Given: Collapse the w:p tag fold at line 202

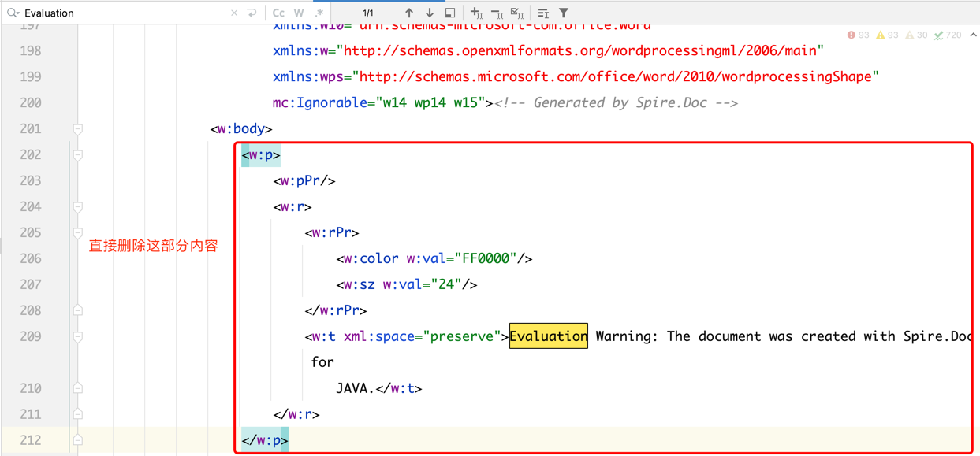Looking at the screenshot, I should pos(78,155).
